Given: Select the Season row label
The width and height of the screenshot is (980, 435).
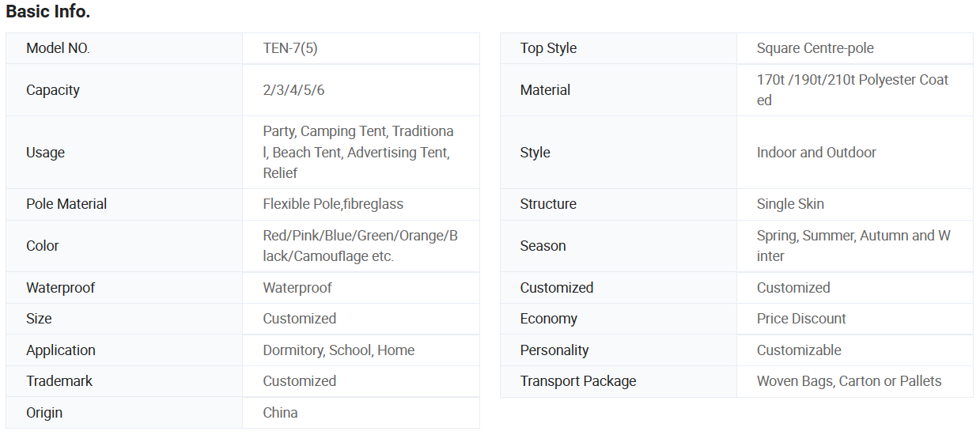Looking at the screenshot, I should [543, 246].
